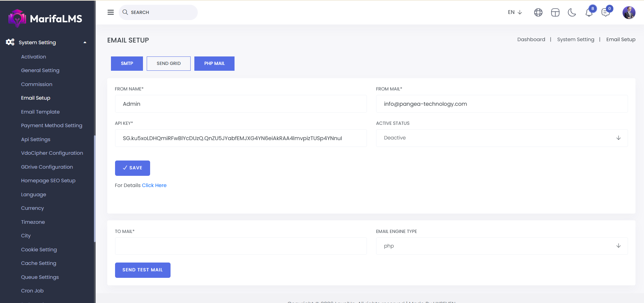Open chat messages icon
This screenshot has width=644, height=303.
[606, 13]
